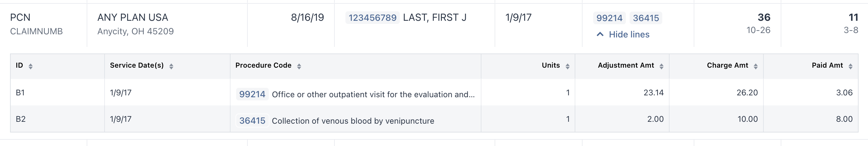Sort table by ID column arrows
868x146 pixels.
(x=31, y=66)
